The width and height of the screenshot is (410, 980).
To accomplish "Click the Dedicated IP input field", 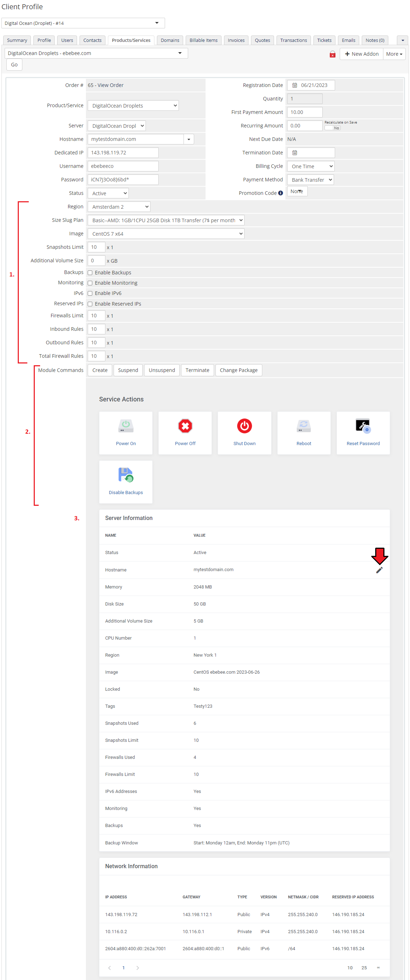I will [123, 153].
